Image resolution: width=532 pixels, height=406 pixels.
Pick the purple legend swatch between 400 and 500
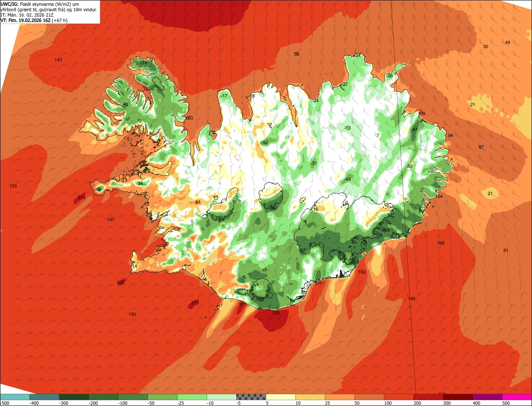488,397
